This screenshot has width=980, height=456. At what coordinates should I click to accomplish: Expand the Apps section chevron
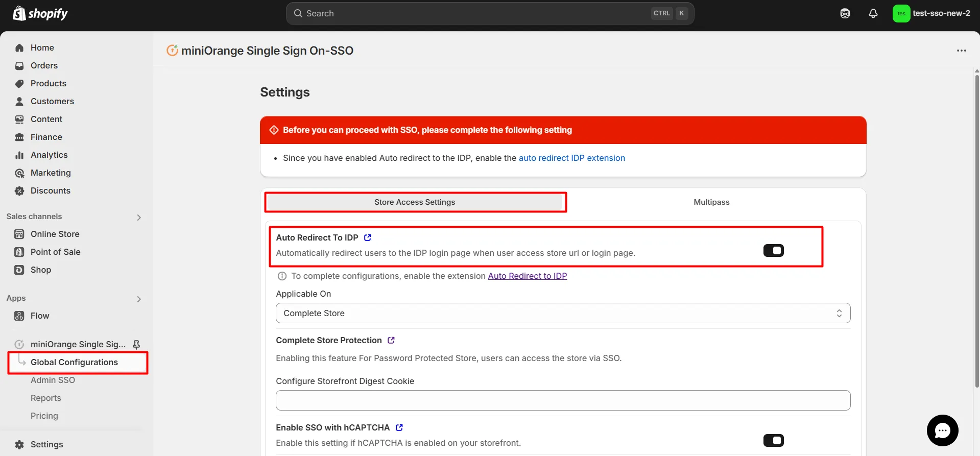[x=139, y=299]
